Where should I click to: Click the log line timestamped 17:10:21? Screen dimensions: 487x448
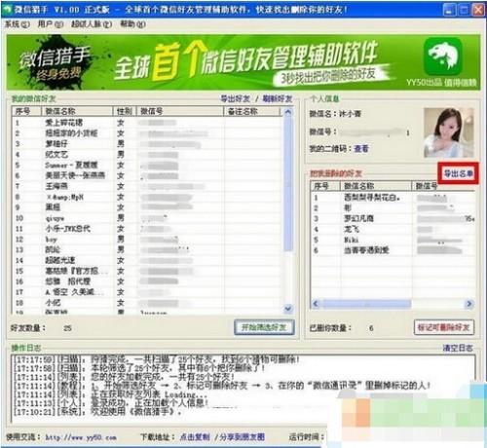98,412
